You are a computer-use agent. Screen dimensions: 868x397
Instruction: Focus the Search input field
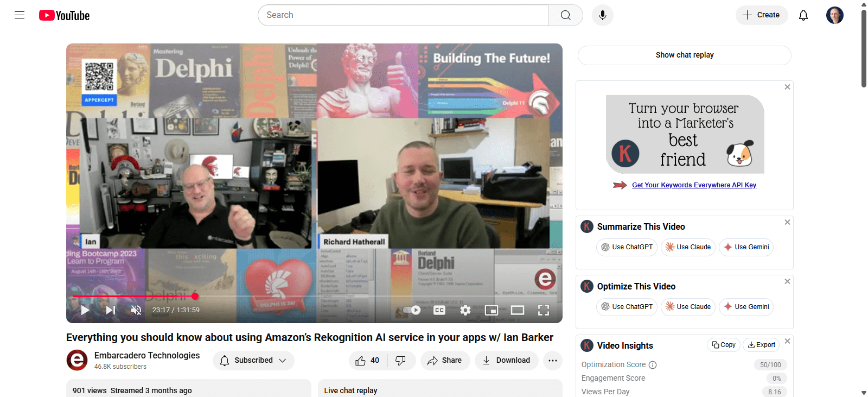pos(404,15)
